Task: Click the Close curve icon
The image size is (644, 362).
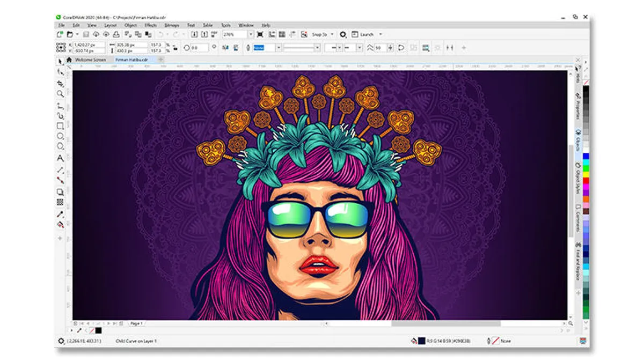Action: (401, 48)
